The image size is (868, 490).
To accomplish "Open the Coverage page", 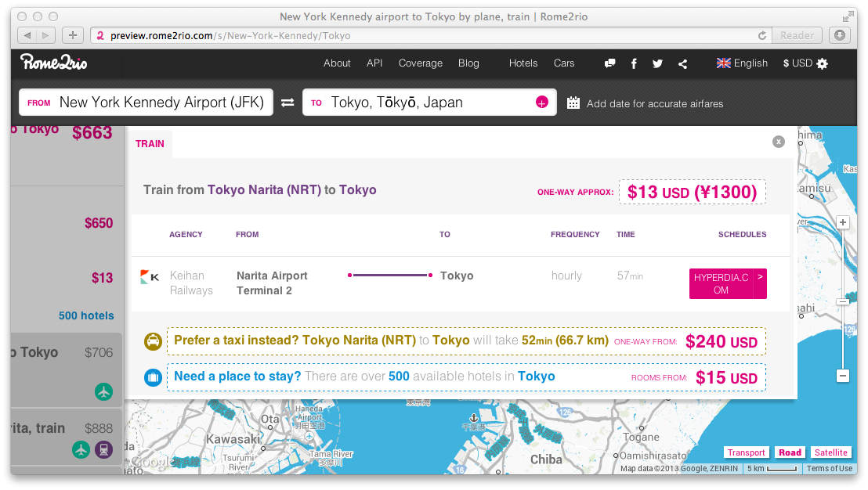I will point(421,63).
